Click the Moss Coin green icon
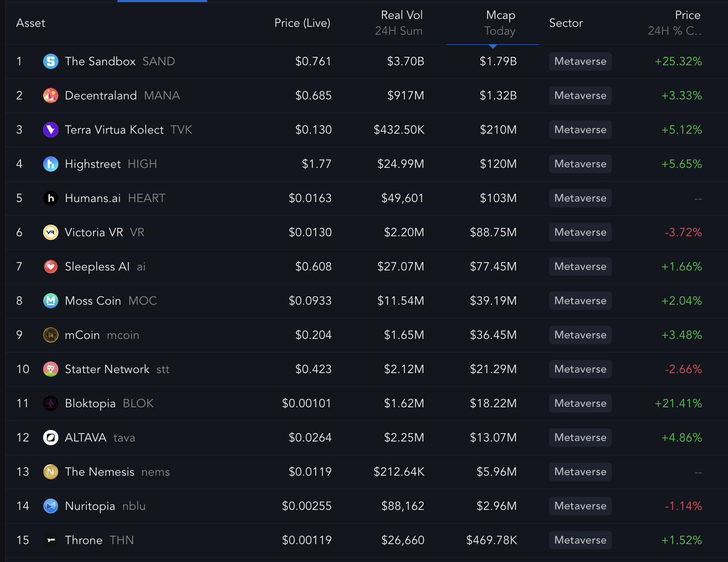 tap(50, 301)
